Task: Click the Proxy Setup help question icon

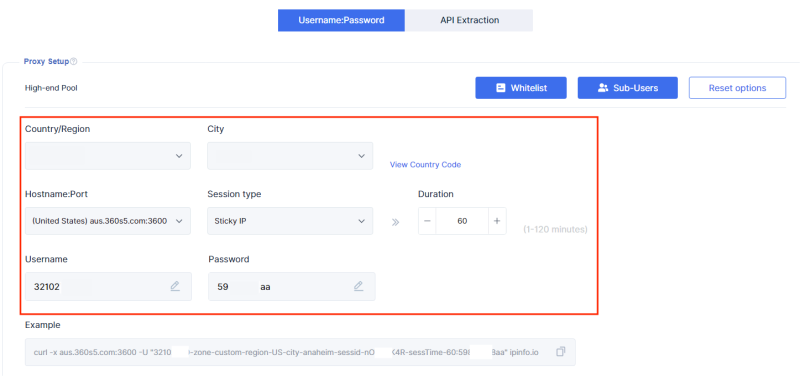Action: point(73,62)
